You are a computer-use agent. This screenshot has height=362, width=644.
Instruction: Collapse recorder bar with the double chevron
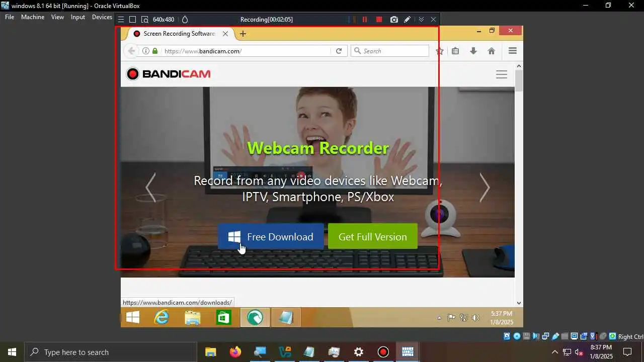point(421,20)
